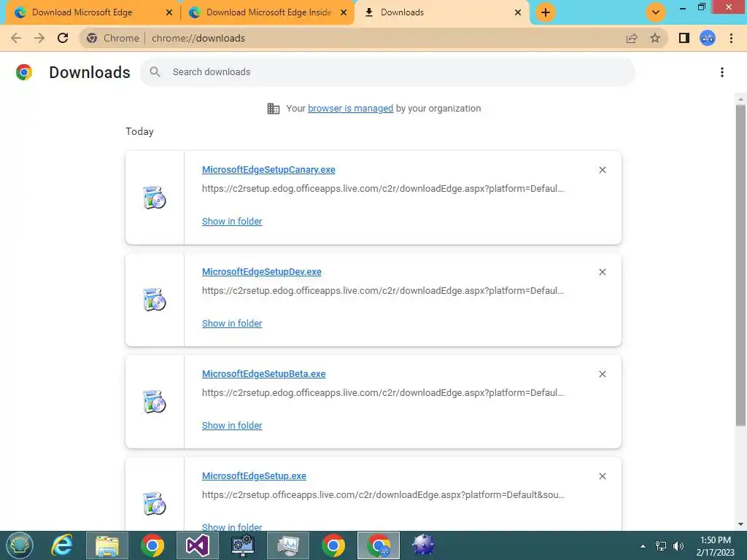Show MicrosoftEdgeSetupDev.exe in folder

(x=232, y=323)
